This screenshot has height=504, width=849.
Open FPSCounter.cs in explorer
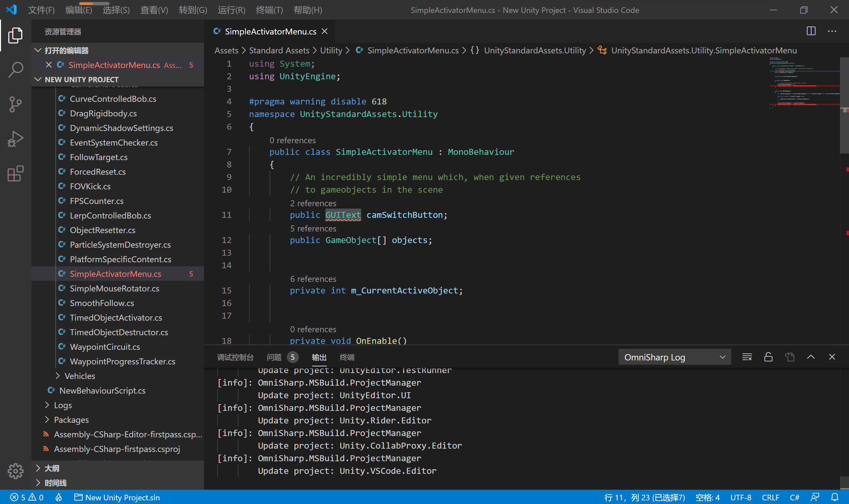click(x=97, y=201)
